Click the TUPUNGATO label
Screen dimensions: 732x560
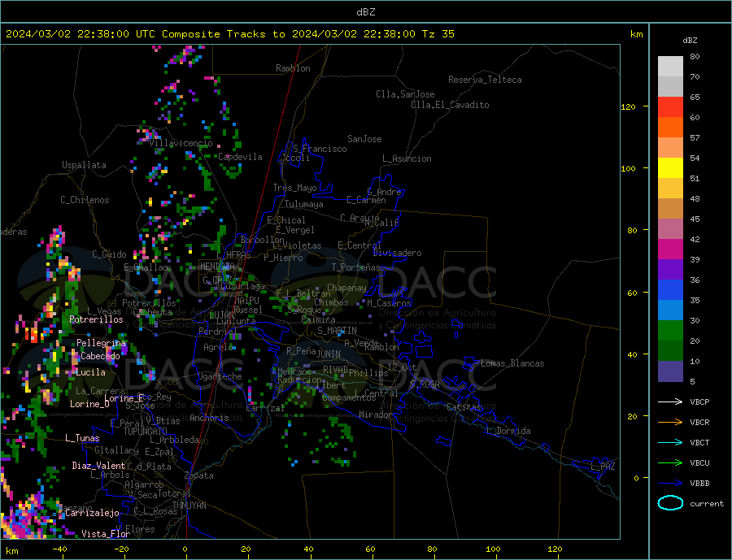tap(146, 432)
